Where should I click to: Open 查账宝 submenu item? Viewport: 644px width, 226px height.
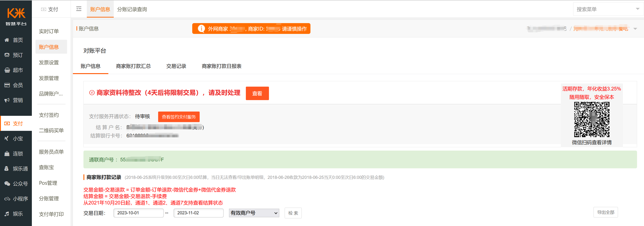[46, 167]
